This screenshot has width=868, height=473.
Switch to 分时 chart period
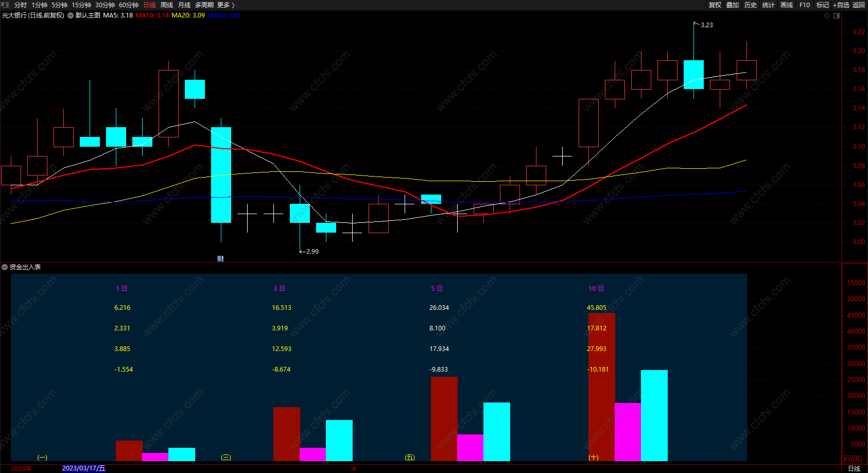21,5
